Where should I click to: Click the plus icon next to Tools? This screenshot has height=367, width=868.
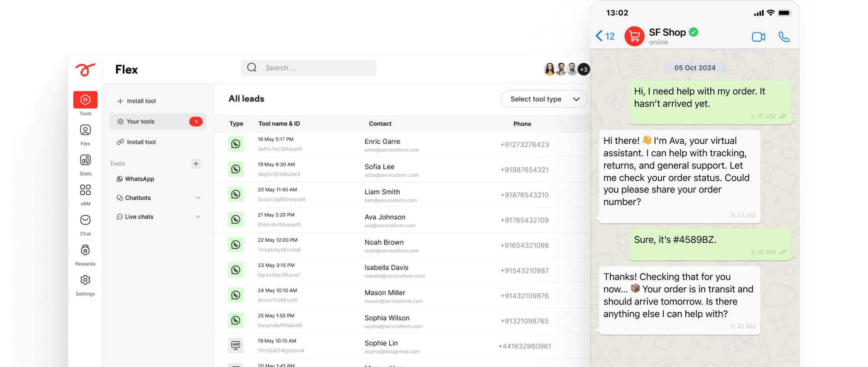point(196,164)
